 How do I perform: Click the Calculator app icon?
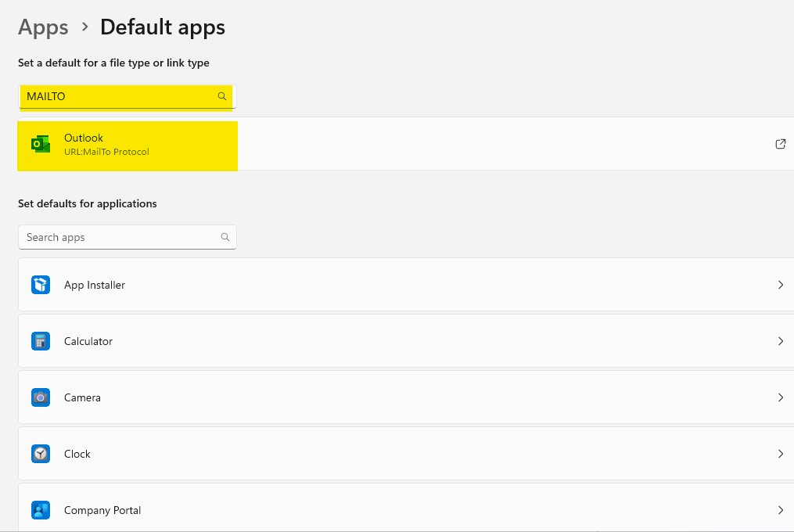click(x=41, y=341)
